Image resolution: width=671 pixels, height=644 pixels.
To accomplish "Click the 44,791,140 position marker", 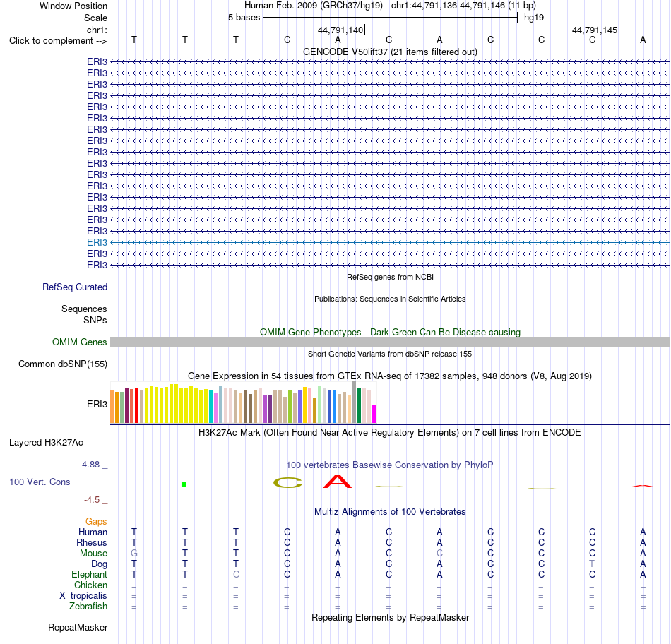I will click(340, 30).
